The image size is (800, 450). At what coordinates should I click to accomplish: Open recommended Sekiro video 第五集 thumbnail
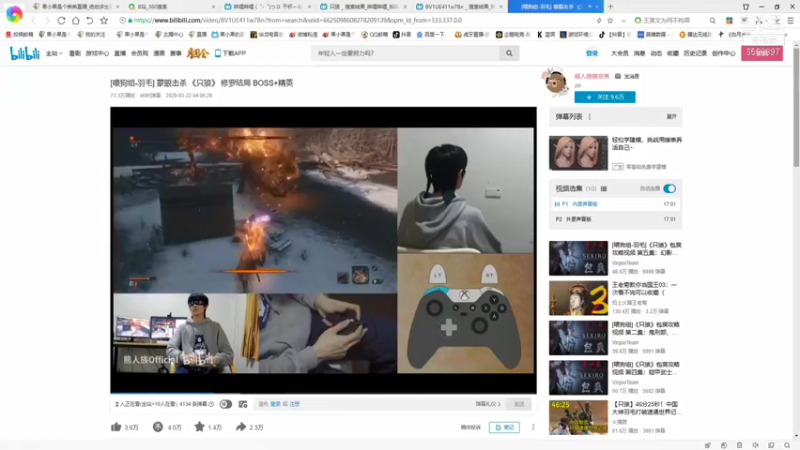coord(579,258)
